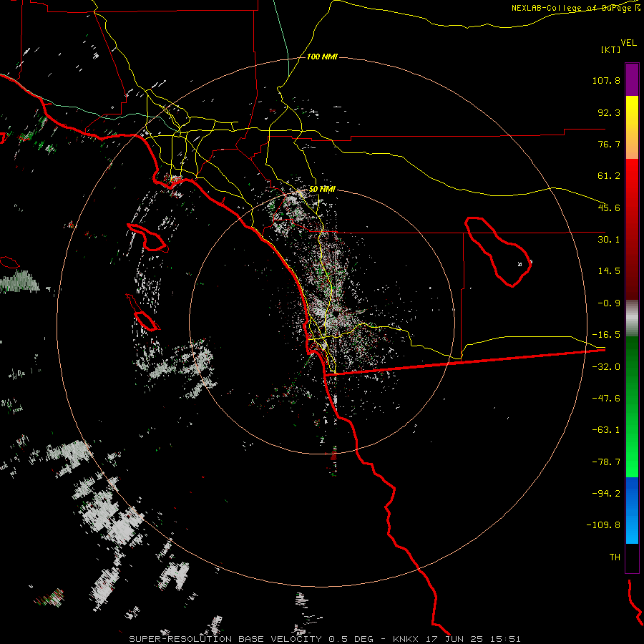This screenshot has height=644, width=644.
Task: Select the -78.7 velocity scale value
Action: (606, 462)
